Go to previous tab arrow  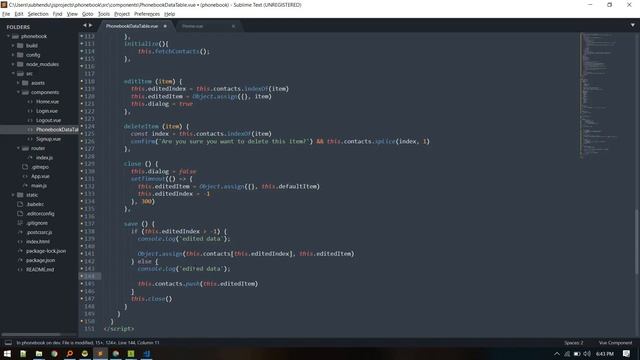[x=85, y=25]
